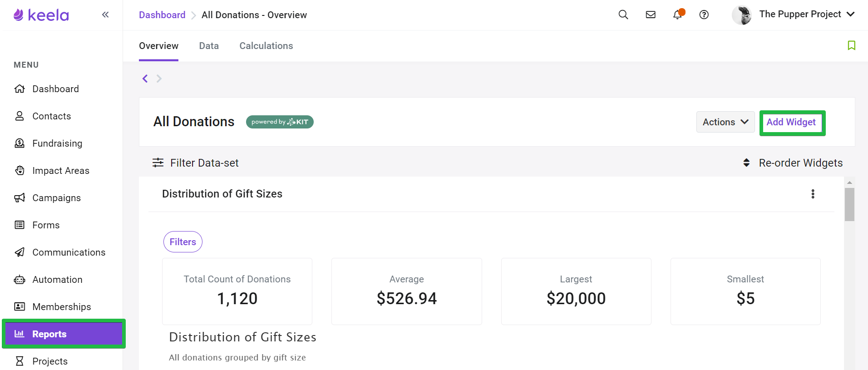Switch to the Data tab
The height and width of the screenshot is (370, 868).
pos(209,46)
